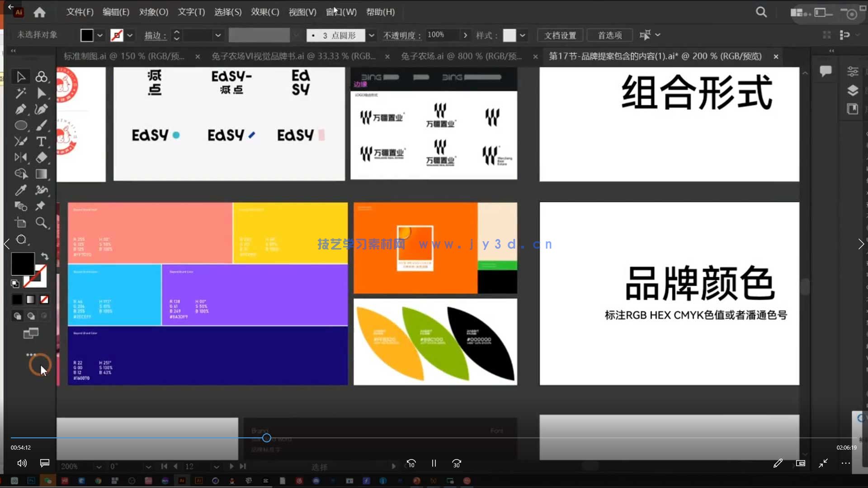Open the opacity value dropdown
Image resolution: width=868 pixels, height=488 pixels.
(465, 35)
